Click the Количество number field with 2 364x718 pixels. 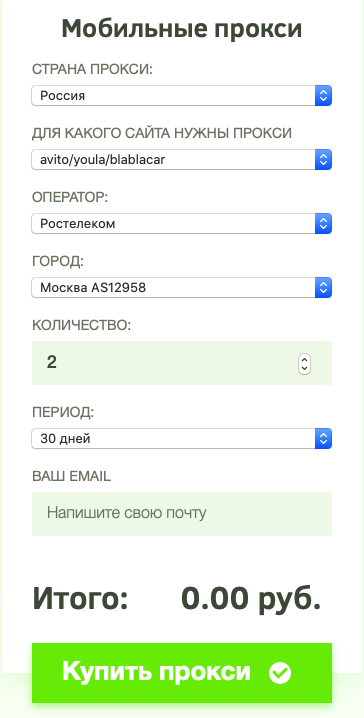[x=182, y=363]
